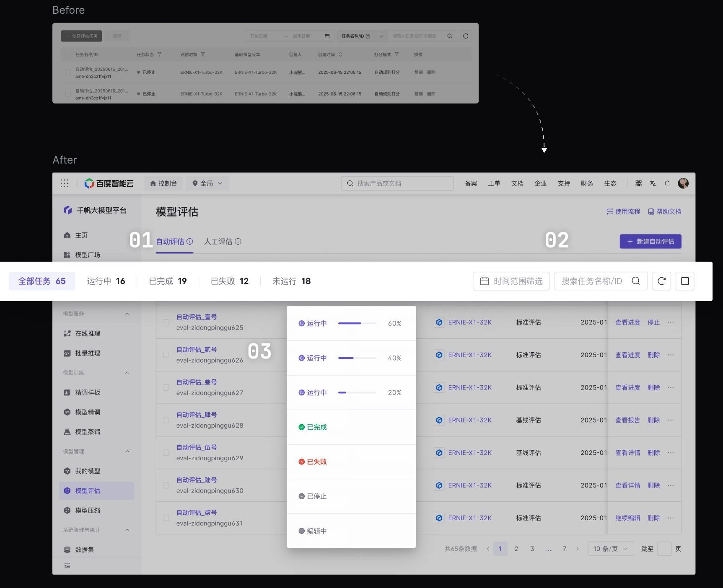Click the language translate icon

point(653,183)
